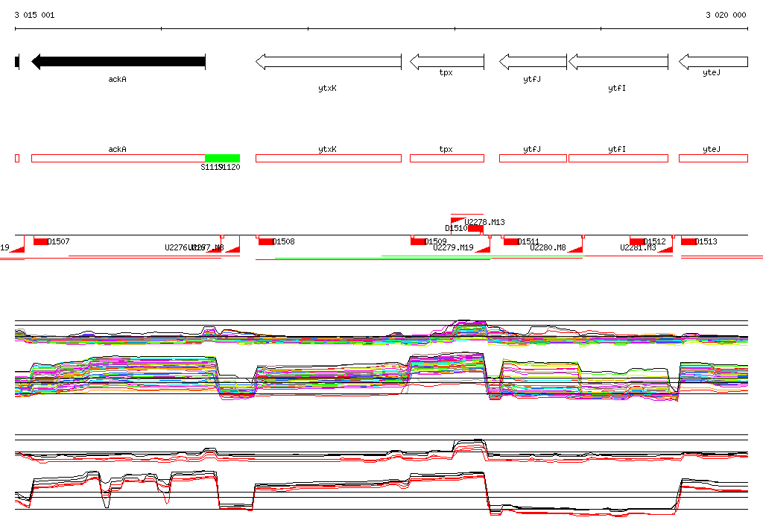
Task: Select the red block beside D1509
Action: pyautogui.click(x=418, y=241)
